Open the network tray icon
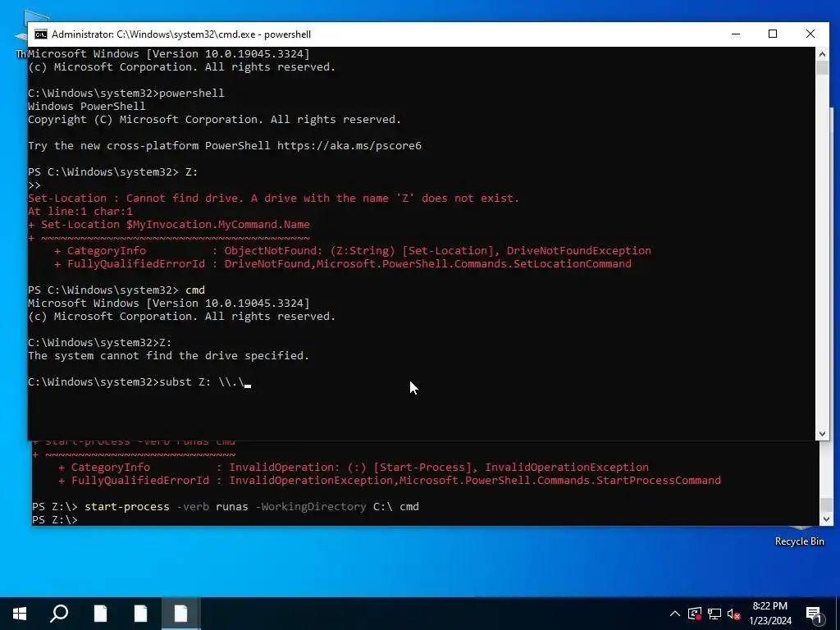The width and height of the screenshot is (840, 630). (x=714, y=614)
